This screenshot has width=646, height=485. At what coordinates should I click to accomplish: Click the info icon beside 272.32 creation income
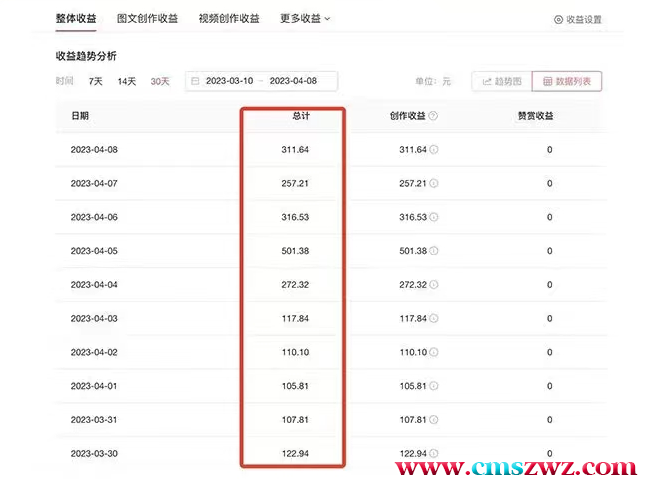(x=434, y=285)
